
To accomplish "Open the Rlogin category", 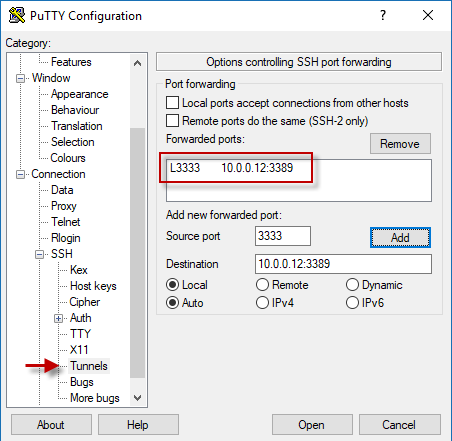I will 66,238.
